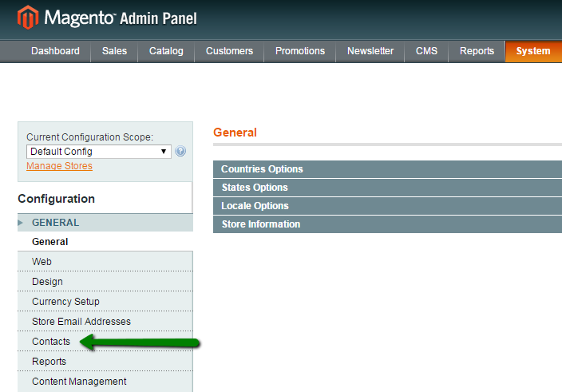The width and height of the screenshot is (562, 392).
Task: Select the Web configuration tab
Action: pyautogui.click(x=105, y=262)
